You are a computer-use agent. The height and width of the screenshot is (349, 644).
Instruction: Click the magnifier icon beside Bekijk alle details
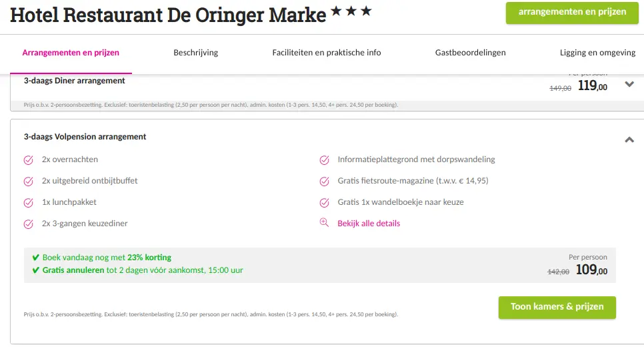(324, 223)
